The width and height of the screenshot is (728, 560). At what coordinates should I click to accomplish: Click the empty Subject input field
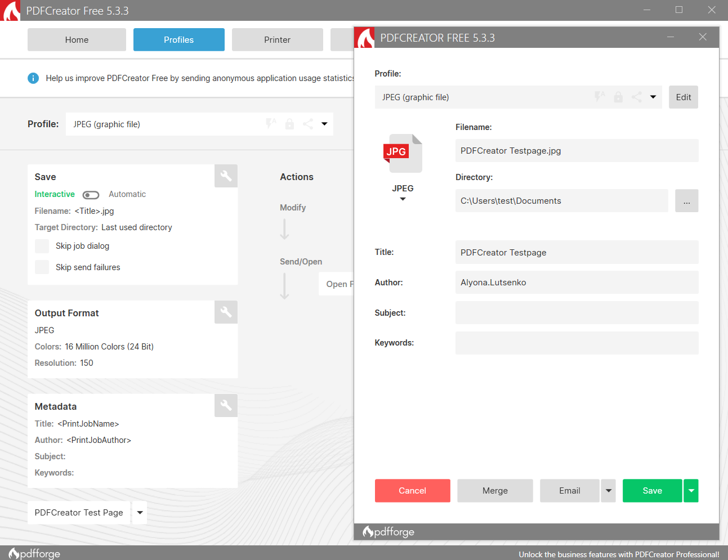(577, 313)
